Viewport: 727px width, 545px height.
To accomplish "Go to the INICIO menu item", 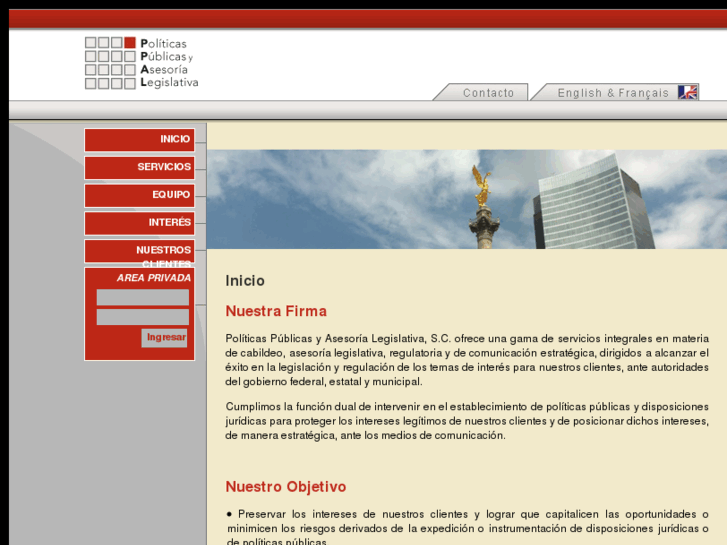I will pos(140,140).
